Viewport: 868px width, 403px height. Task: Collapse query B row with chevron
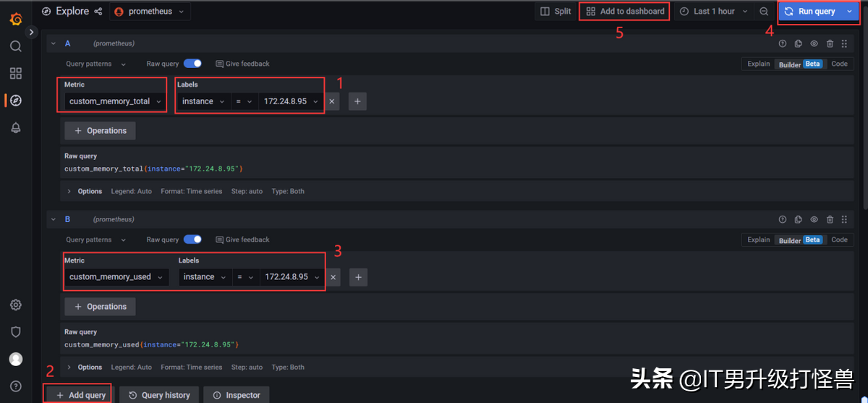(53, 219)
